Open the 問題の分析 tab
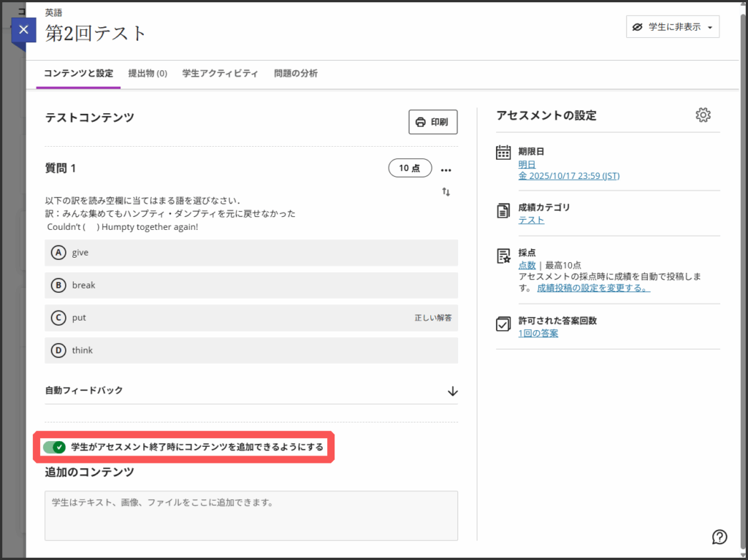The width and height of the screenshot is (748, 560). tap(296, 74)
